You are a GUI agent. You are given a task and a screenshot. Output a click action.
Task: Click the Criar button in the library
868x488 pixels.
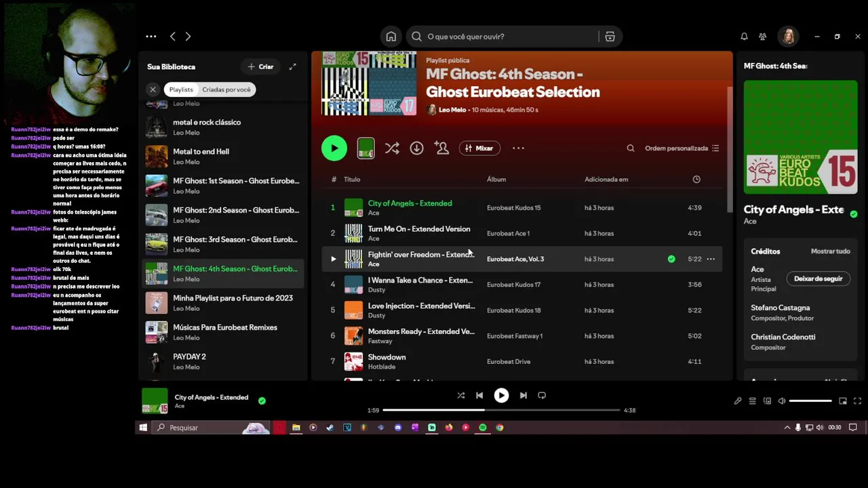click(260, 66)
